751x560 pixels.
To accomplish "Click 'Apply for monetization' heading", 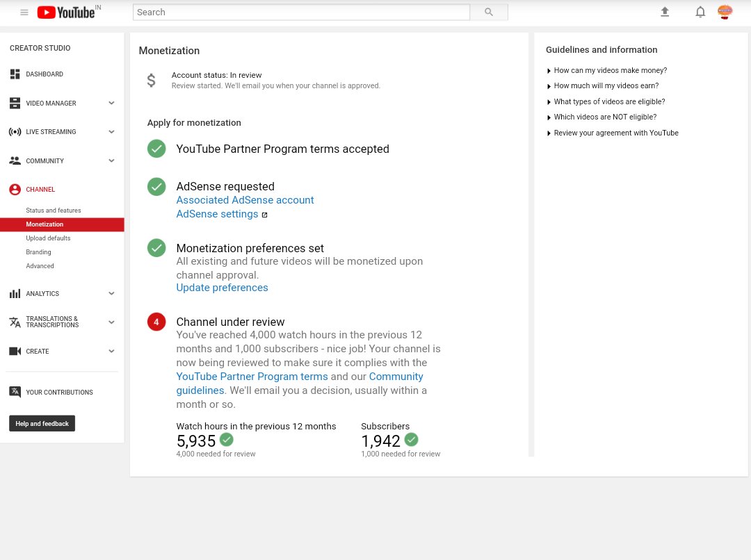I will (194, 122).
